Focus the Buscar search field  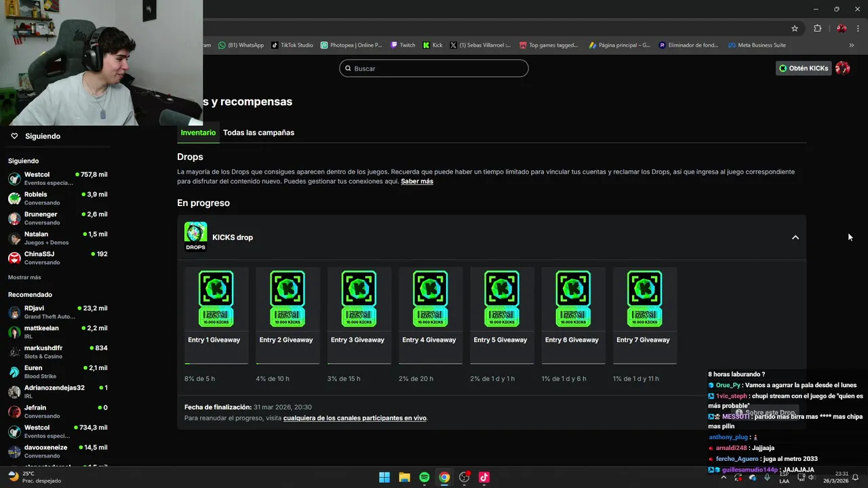click(x=434, y=68)
